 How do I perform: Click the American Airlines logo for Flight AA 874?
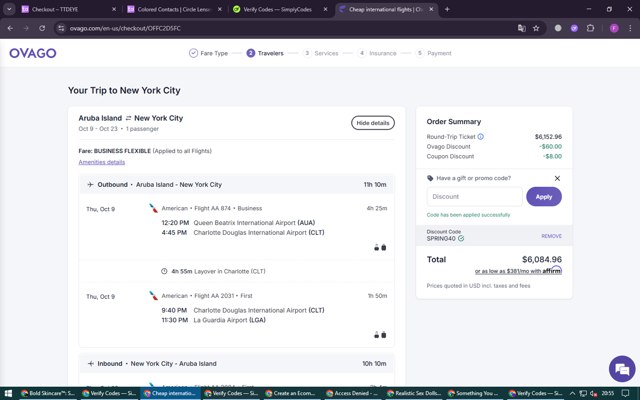click(x=153, y=208)
